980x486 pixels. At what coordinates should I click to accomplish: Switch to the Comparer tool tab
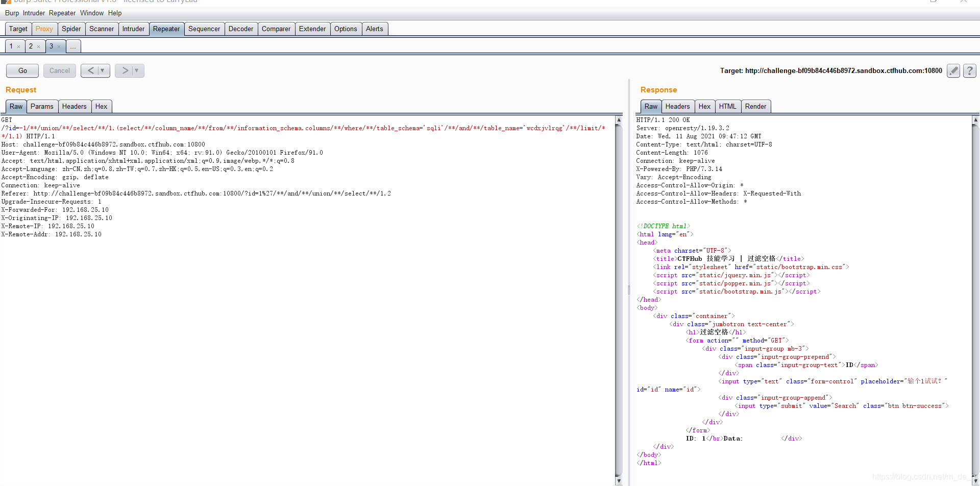[276, 29]
